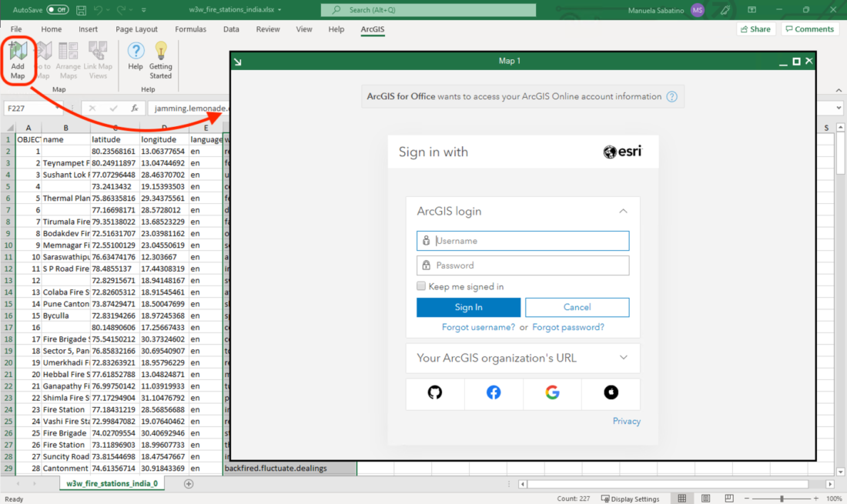Viewport: 847px width, 504px height.
Task: Open the Page Layout tab
Action: (136, 29)
